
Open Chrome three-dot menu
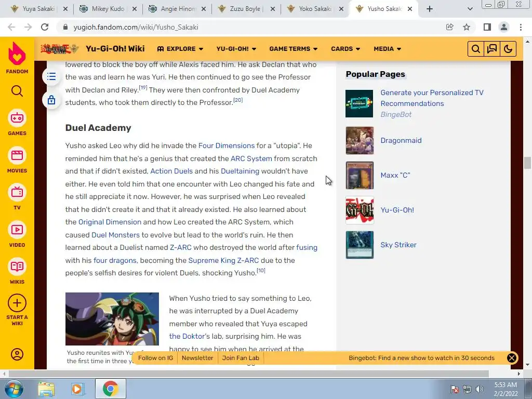(521, 27)
